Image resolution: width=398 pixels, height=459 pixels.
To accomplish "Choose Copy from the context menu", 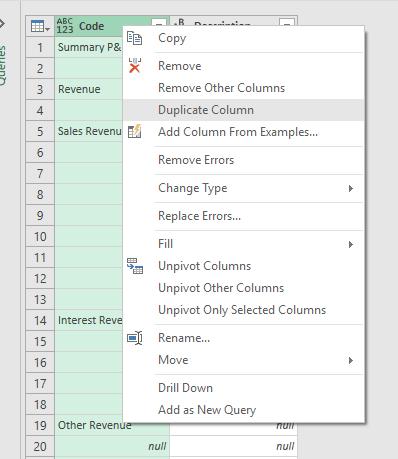I will tap(243, 38).
